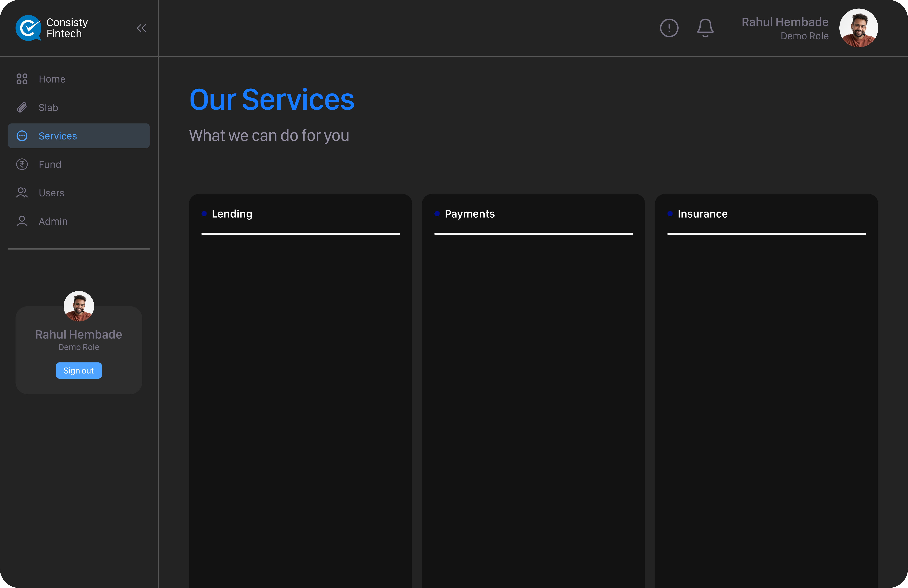This screenshot has width=908, height=588.
Task: Click the Fund navigation icon
Action: tap(22, 164)
